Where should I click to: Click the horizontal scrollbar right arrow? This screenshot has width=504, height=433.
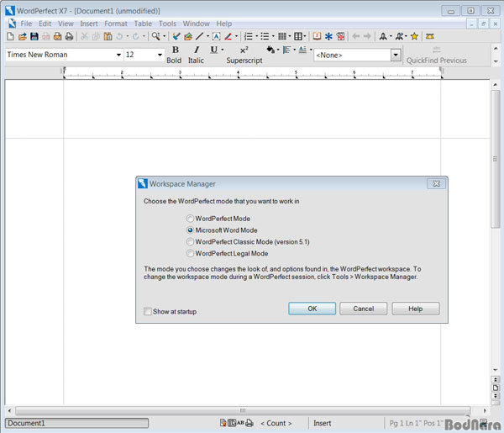485,410
